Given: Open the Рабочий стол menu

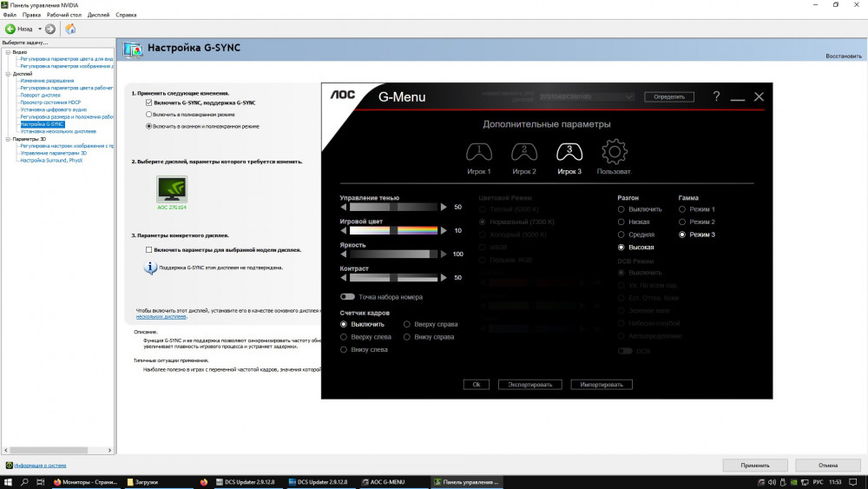Looking at the screenshot, I should [x=63, y=15].
